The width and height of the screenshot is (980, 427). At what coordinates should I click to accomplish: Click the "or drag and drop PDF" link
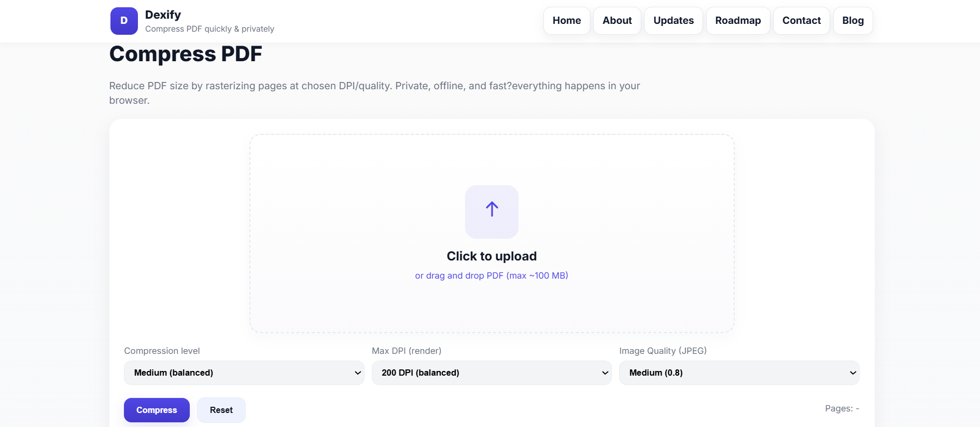click(491, 276)
